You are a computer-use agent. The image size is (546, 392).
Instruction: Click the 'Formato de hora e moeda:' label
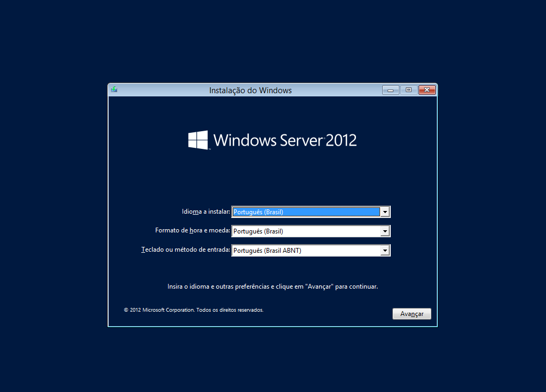pyautogui.click(x=193, y=230)
